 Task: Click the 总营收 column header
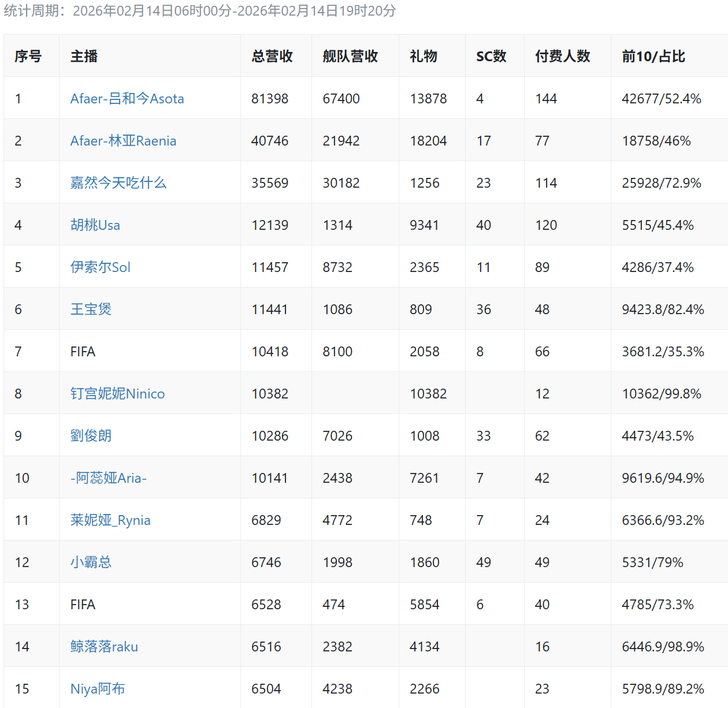point(272,56)
